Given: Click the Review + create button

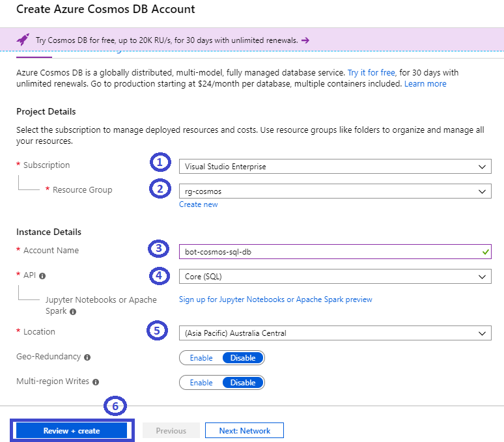Looking at the screenshot, I should (x=72, y=431).
